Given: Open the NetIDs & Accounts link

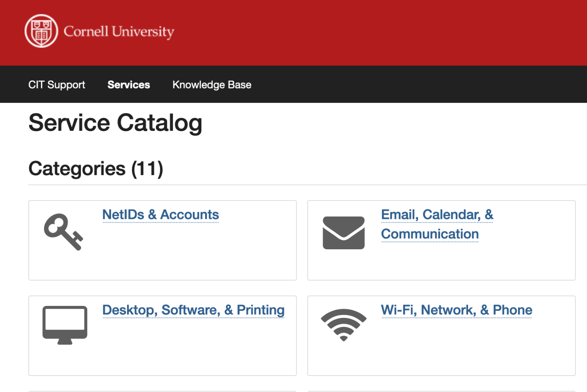Looking at the screenshot, I should (160, 214).
